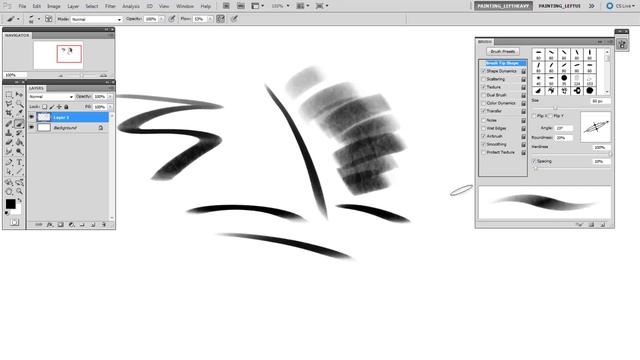The image size is (640, 360).
Task: Select the Lasso tool
Action: [9, 104]
